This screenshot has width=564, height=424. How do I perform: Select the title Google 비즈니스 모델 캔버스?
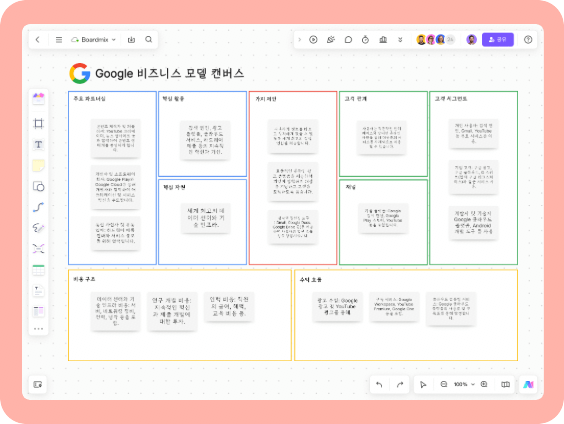coord(169,73)
